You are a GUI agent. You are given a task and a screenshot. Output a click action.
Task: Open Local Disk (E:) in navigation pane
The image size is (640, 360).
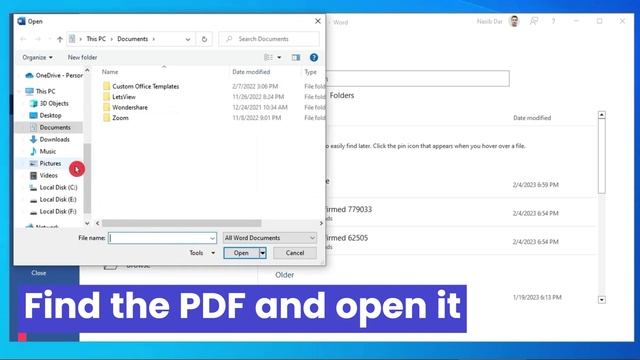[53, 200]
